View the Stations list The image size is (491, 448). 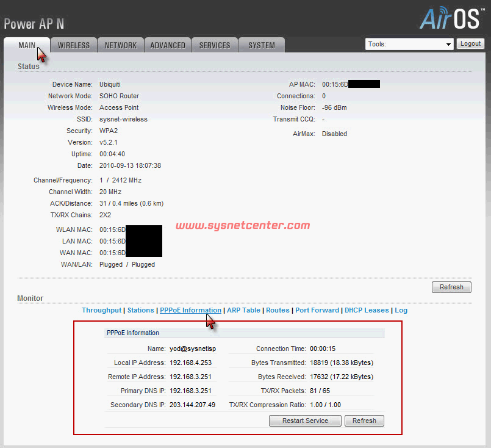(x=140, y=310)
